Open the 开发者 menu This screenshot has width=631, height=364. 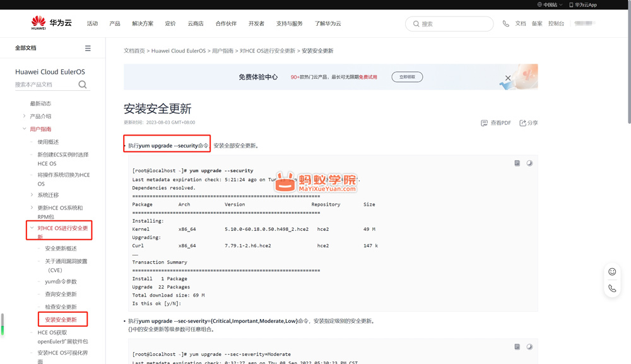click(x=256, y=24)
